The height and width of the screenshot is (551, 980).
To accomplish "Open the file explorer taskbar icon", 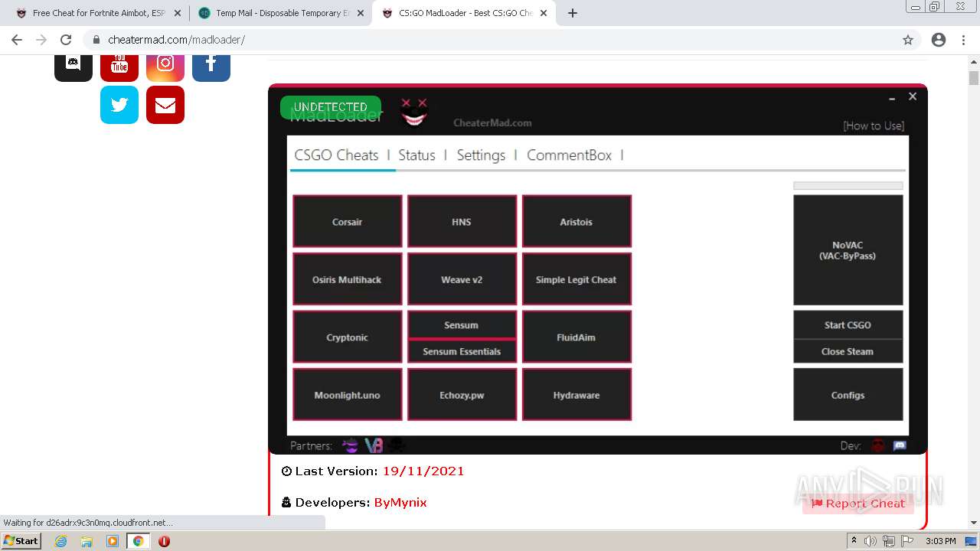I will [87, 541].
